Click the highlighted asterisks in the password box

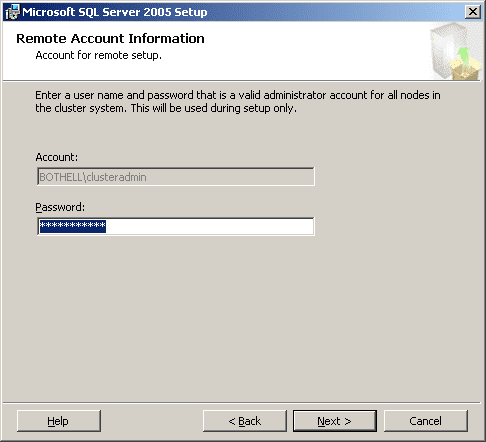coord(73,226)
